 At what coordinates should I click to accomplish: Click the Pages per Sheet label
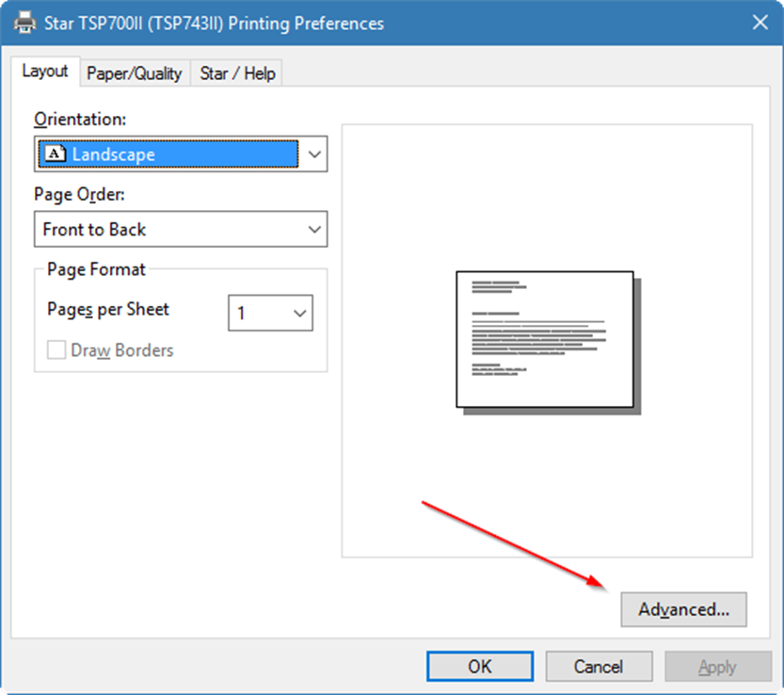[x=108, y=310]
